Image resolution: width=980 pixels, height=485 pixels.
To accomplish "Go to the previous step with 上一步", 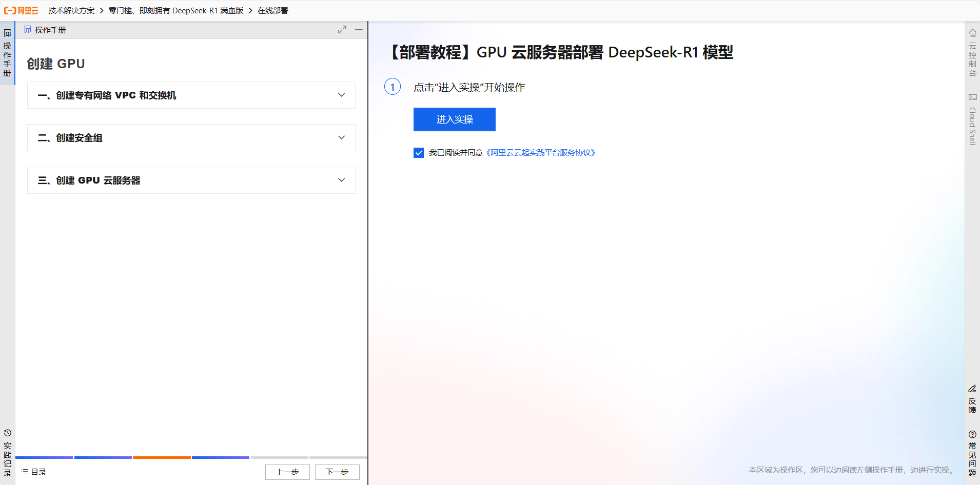I will point(287,472).
